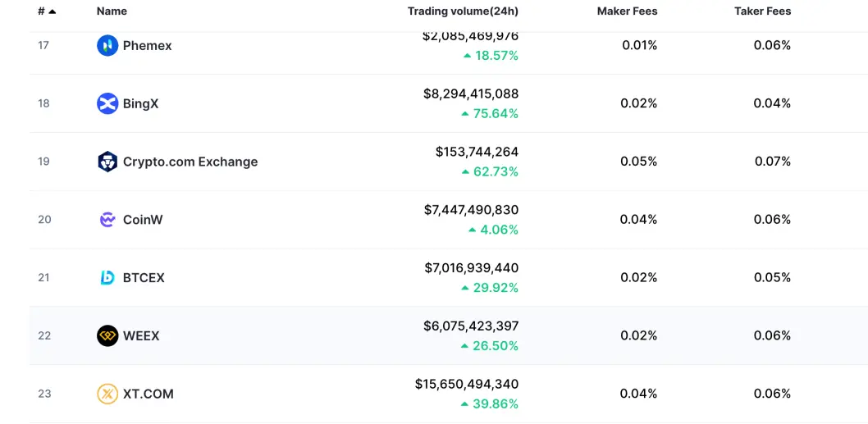Click BTCEX taker fee 0.05%
This screenshot has width=868, height=424.
point(772,278)
